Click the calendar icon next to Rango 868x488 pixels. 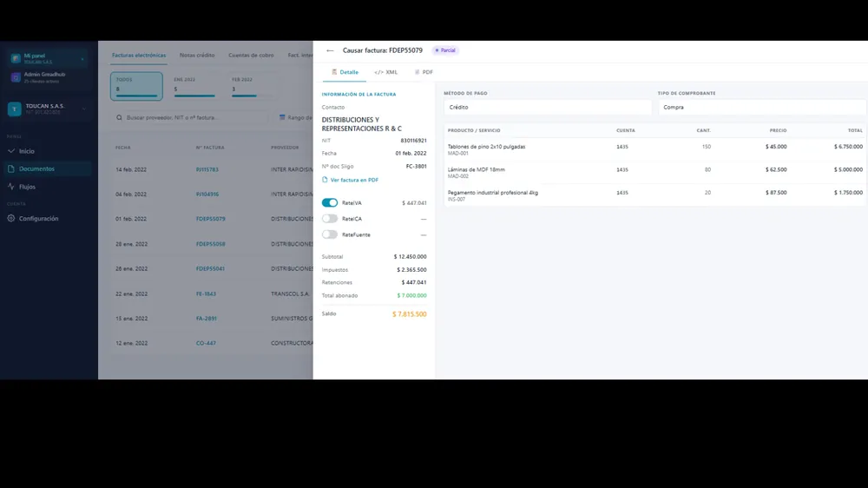pyautogui.click(x=282, y=117)
